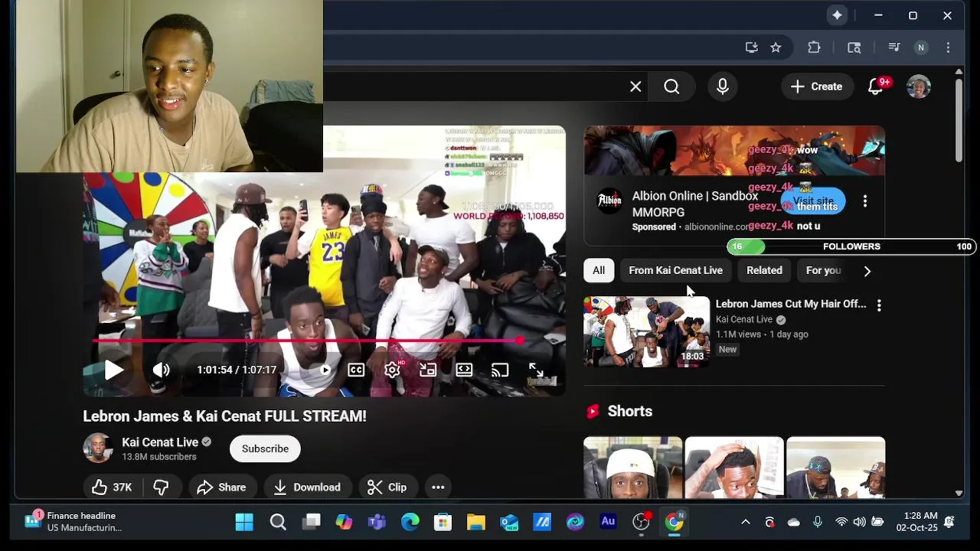Open the player settings gear
The height and width of the screenshot is (551, 980).
392,370
